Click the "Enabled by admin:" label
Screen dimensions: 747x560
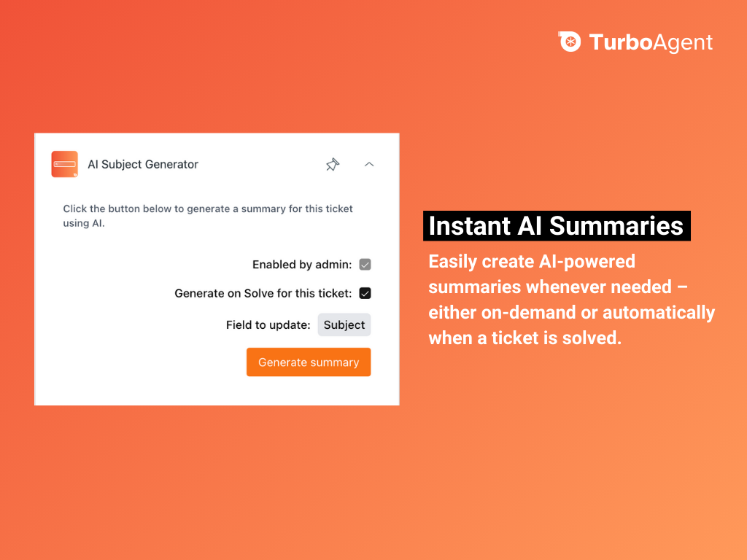click(302, 265)
